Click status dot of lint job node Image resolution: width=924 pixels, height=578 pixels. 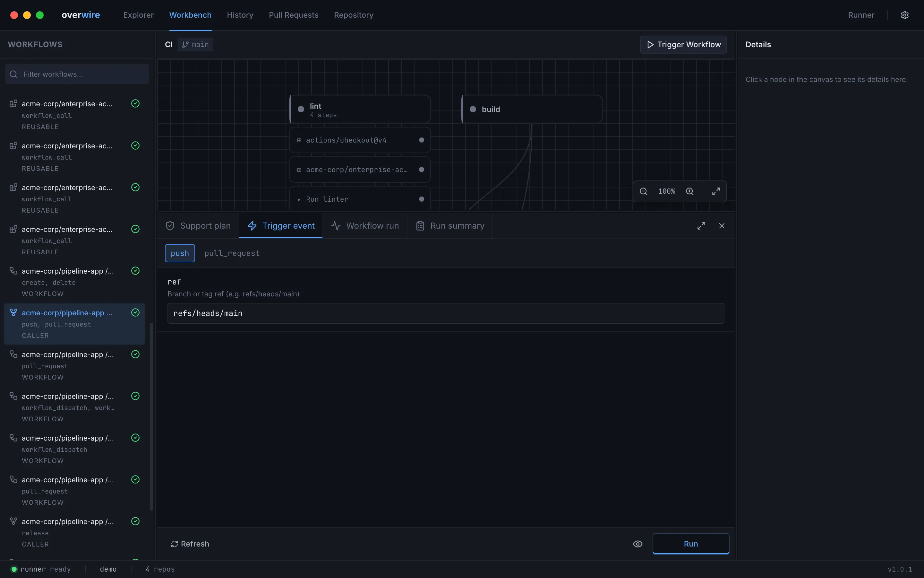click(x=301, y=109)
